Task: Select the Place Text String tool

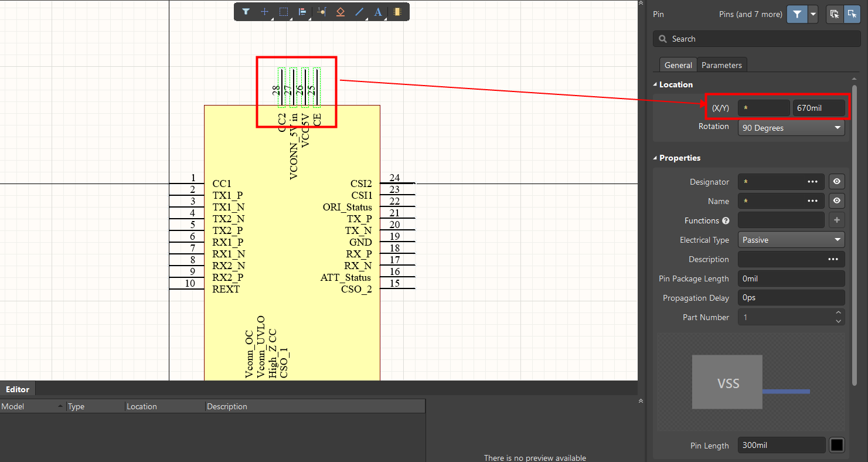Action: tap(378, 12)
